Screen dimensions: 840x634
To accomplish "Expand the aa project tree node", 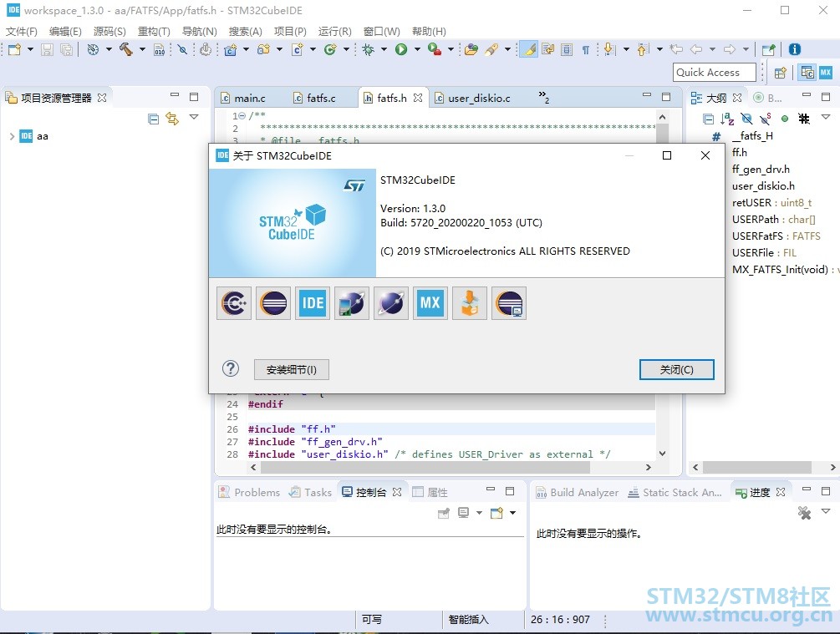I will click(12, 136).
